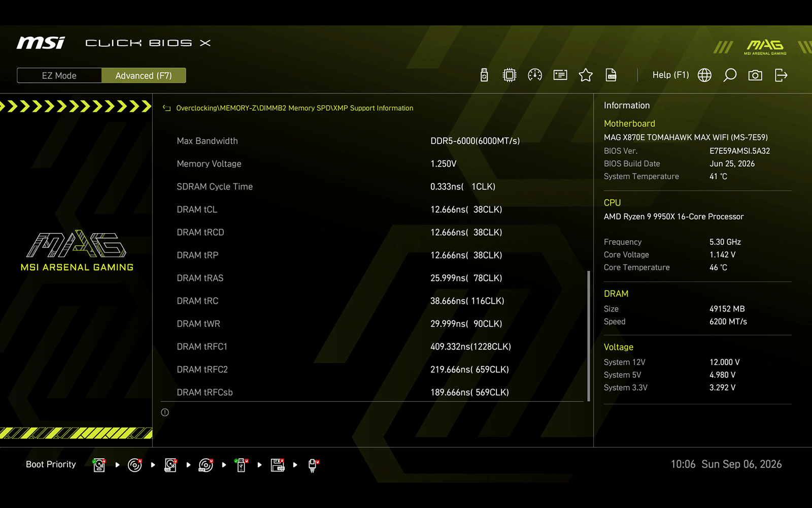Click the globe language selection icon

point(704,75)
